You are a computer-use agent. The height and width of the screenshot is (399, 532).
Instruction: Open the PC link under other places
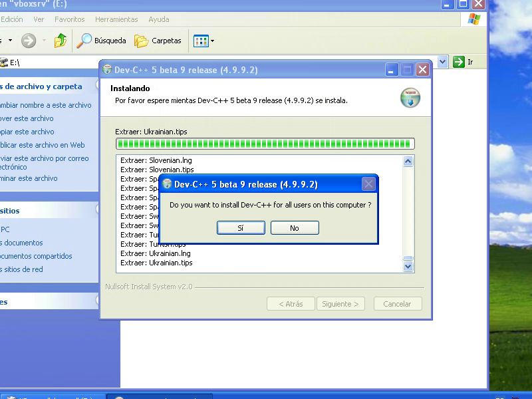(5, 229)
